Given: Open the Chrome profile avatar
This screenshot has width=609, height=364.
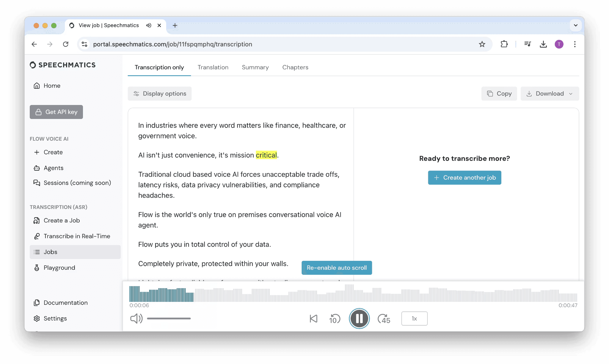Looking at the screenshot, I should coord(559,44).
